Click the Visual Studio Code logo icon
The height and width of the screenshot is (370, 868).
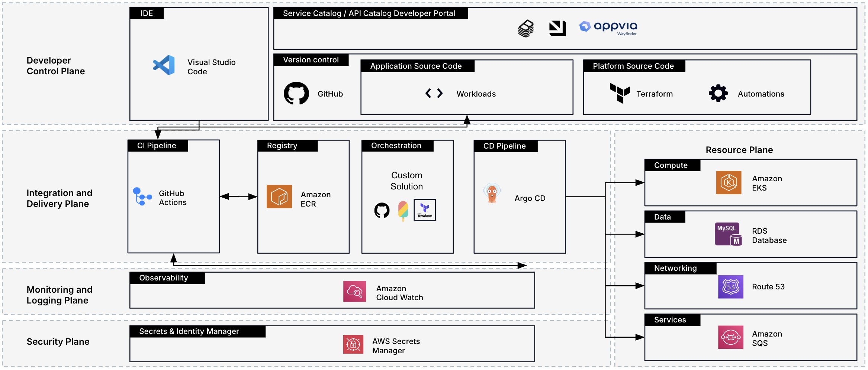pyautogui.click(x=164, y=65)
